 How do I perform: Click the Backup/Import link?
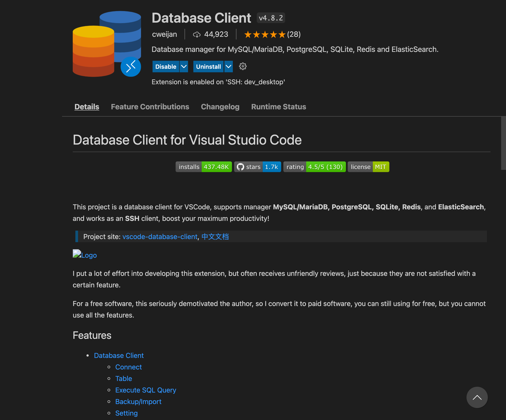pyautogui.click(x=138, y=402)
